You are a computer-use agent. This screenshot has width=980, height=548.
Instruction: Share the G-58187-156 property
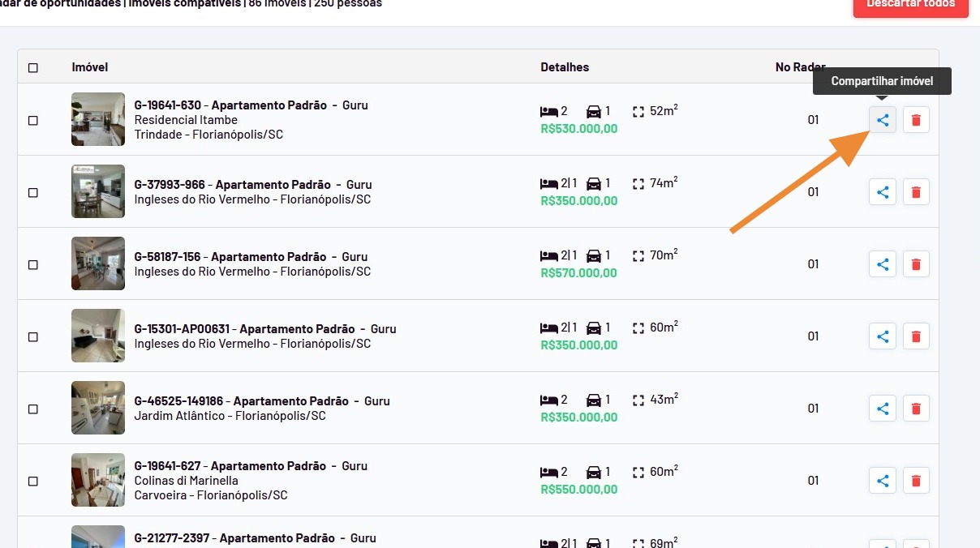click(883, 264)
